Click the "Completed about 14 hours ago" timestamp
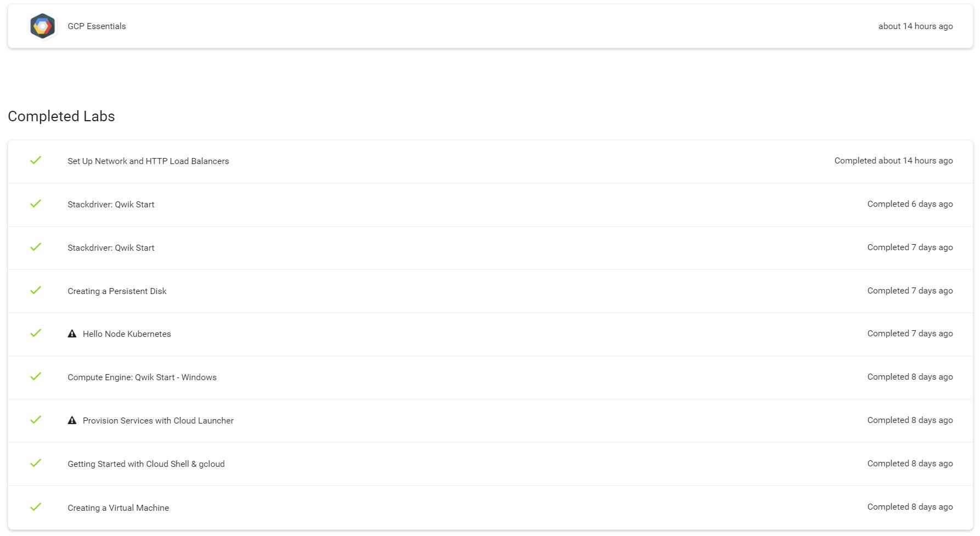 (x=893, y=161)
